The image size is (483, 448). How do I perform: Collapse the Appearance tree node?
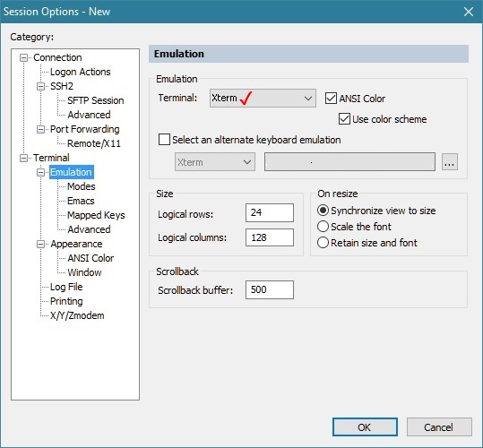40,245
